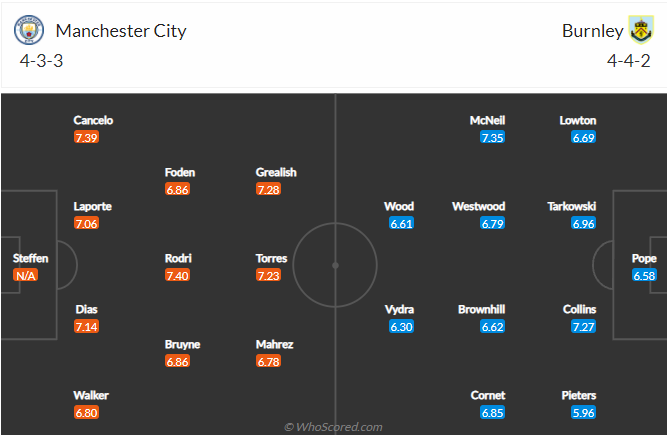Click Rodri's 7.40 rating badge
667x435 pixels.
[177, 275]
